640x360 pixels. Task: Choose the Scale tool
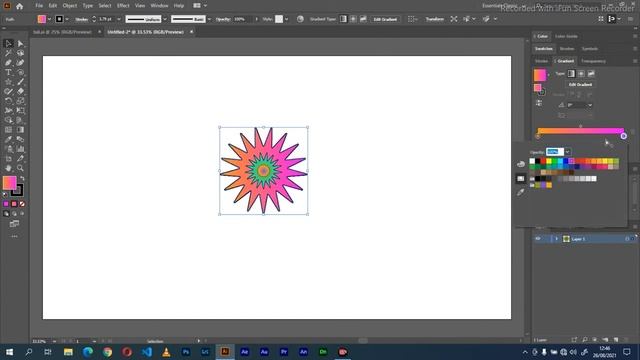[20, 101]
